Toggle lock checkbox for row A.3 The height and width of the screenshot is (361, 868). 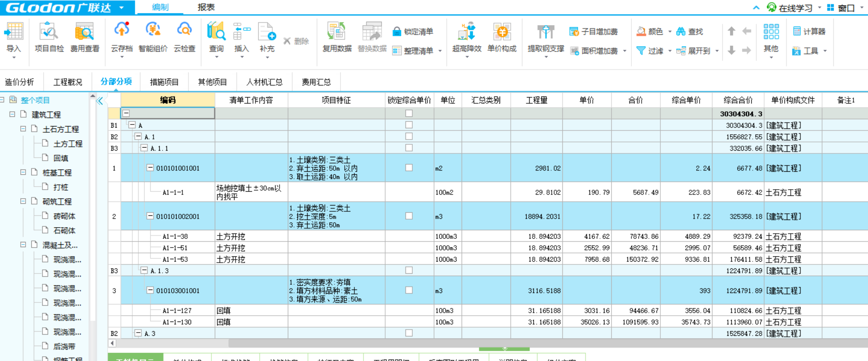(409, 333)
